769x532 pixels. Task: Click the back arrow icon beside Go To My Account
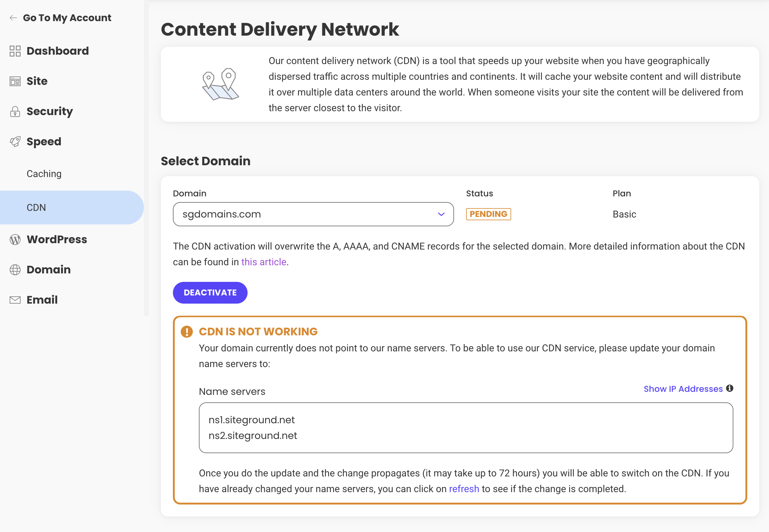[x=13, y=18]
